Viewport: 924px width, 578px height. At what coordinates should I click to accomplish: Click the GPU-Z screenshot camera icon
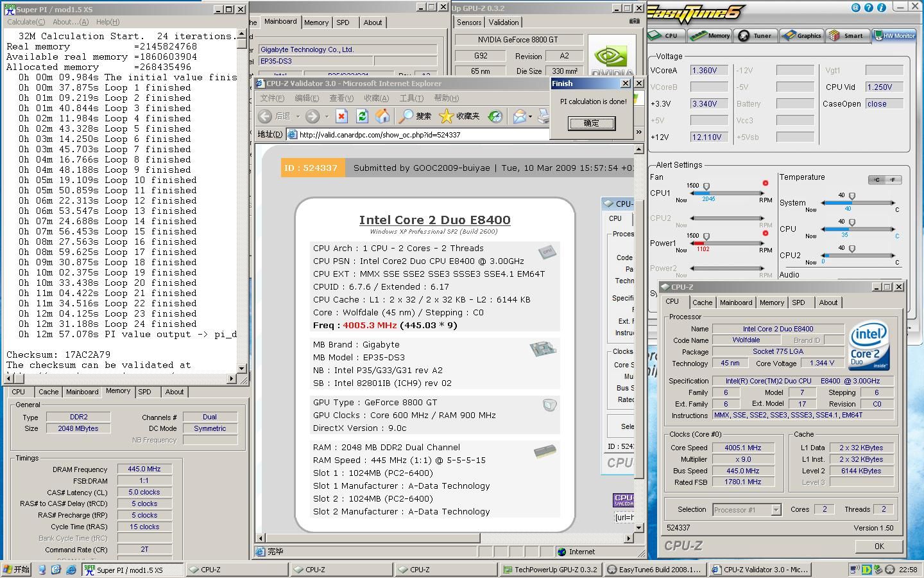[634, 21]
